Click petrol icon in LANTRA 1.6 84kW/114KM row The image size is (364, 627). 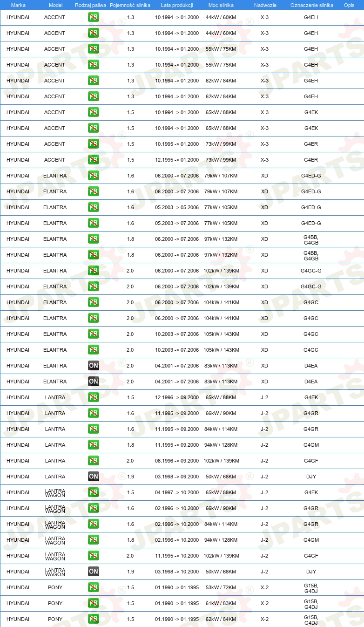[94, 429]
